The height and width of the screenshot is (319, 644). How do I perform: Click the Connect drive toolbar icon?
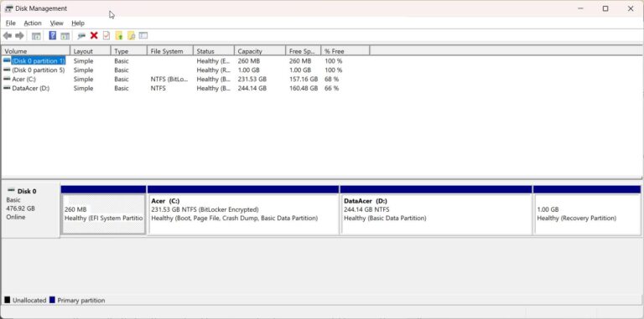pos(81,36)
